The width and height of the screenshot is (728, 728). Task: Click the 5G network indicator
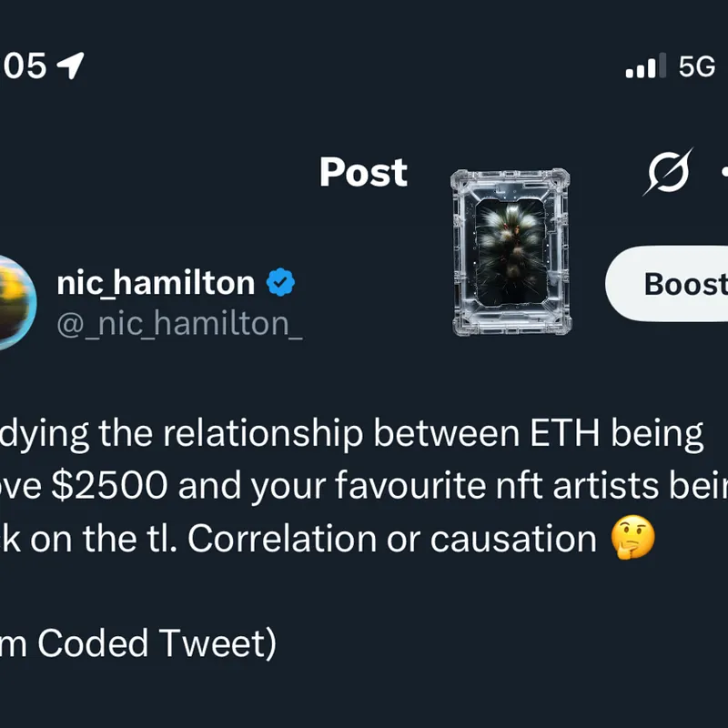(x=697, y=66)
